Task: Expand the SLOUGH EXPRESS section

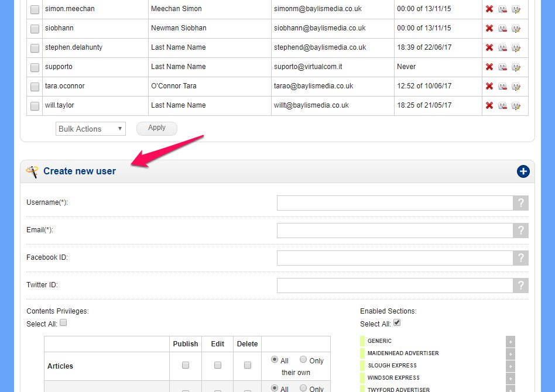Action: (x=511, y=366)
